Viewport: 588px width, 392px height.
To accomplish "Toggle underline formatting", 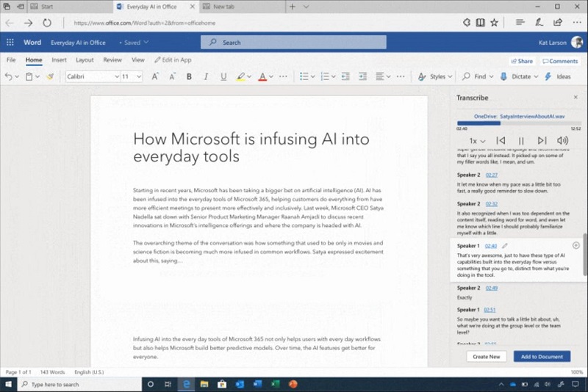I will click(x=221, y=76).
